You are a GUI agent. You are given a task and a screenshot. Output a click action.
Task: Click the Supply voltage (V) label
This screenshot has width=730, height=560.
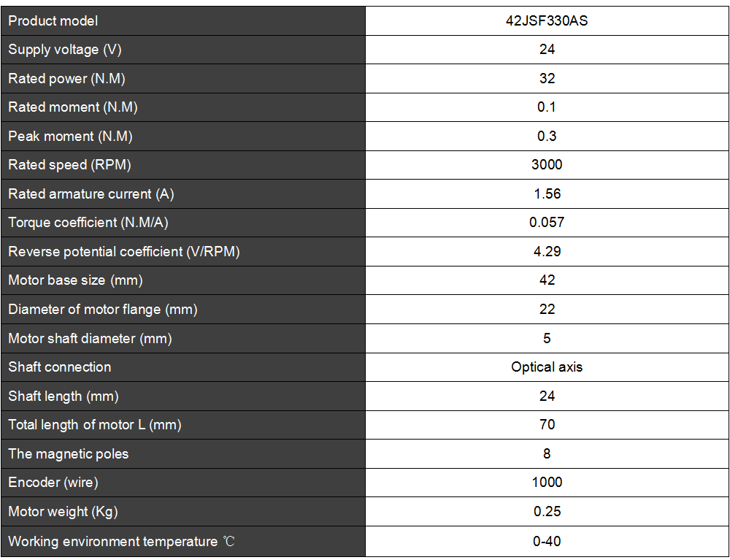pyautogui.click(x=65, y=50)
